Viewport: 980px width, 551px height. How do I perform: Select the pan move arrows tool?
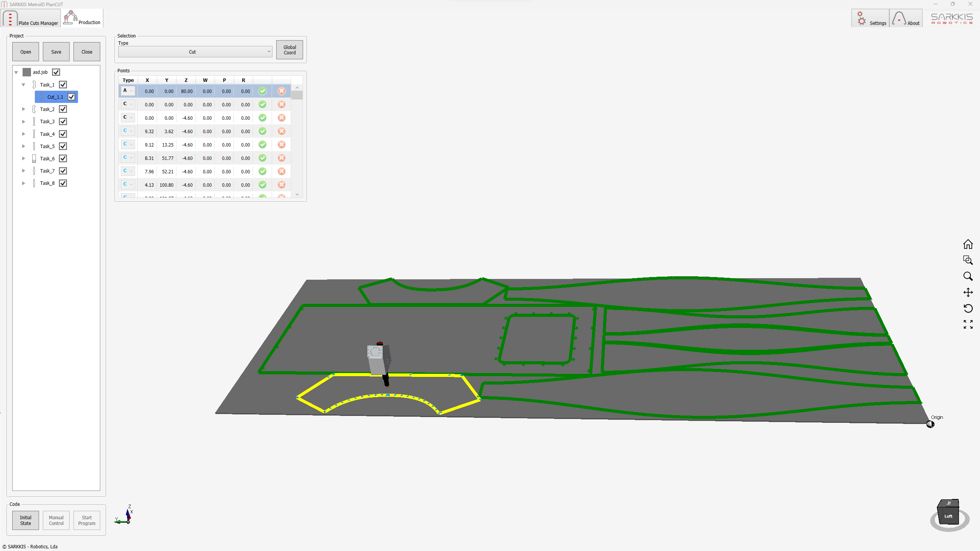pyautogui.click(x=968, y=292)
